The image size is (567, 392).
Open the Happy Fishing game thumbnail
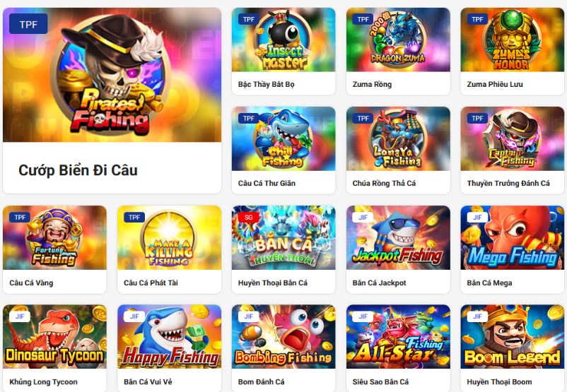coord(169,337)
